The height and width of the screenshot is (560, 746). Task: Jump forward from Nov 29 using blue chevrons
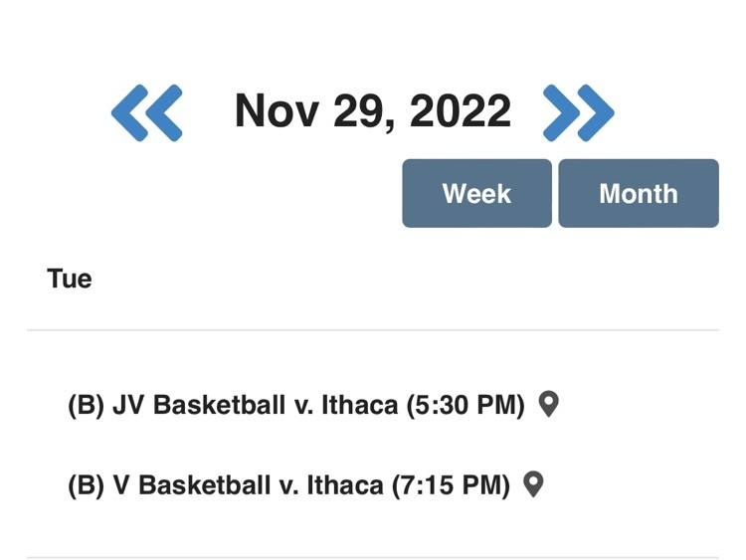(579, 112)
